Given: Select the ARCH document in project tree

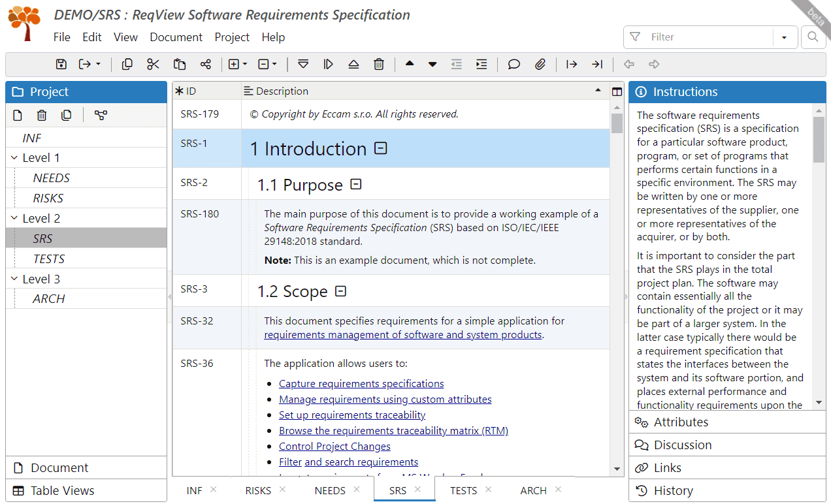Looking at the screenshot, I should 86,299.
